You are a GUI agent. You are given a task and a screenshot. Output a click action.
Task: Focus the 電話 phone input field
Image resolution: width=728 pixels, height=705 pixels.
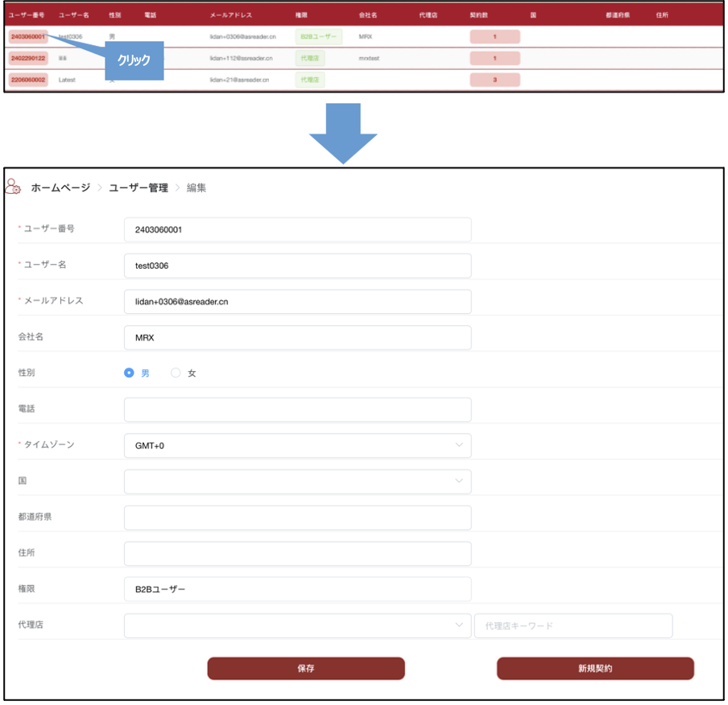tap(297, 410)
